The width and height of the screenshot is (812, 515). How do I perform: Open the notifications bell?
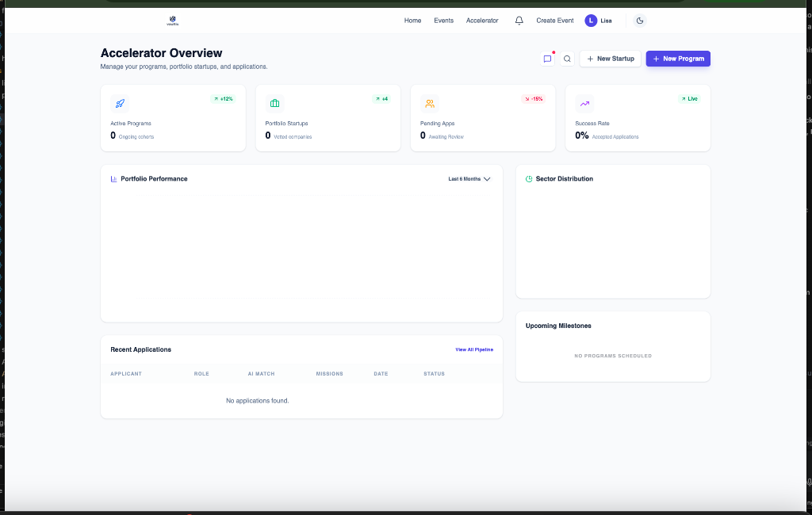[x=519, y=21]
